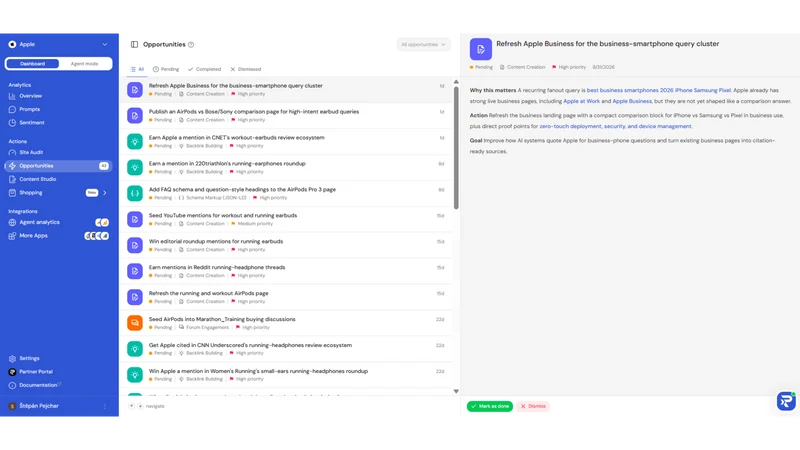Open Site Audit
This screenshot has width=800, height=450.
tap(31, 152)
